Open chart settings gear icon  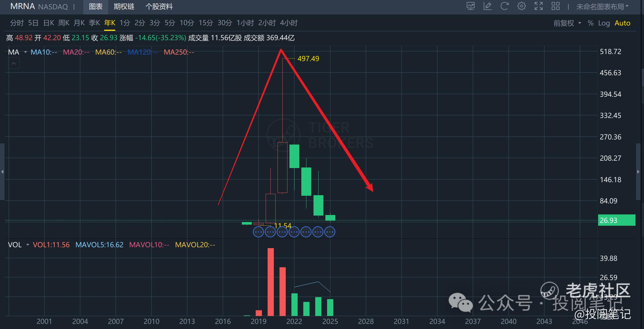point(521,6)
